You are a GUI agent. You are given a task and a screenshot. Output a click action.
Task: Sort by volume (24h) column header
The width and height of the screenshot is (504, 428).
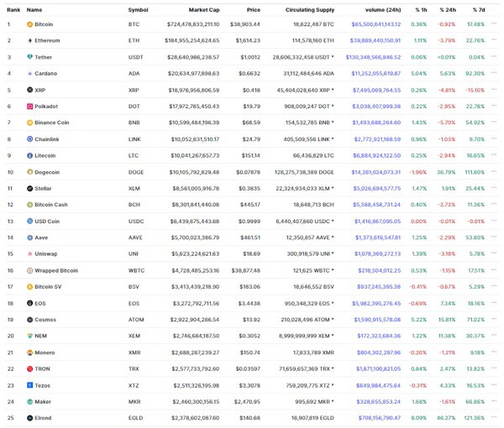tap(383, 10)
